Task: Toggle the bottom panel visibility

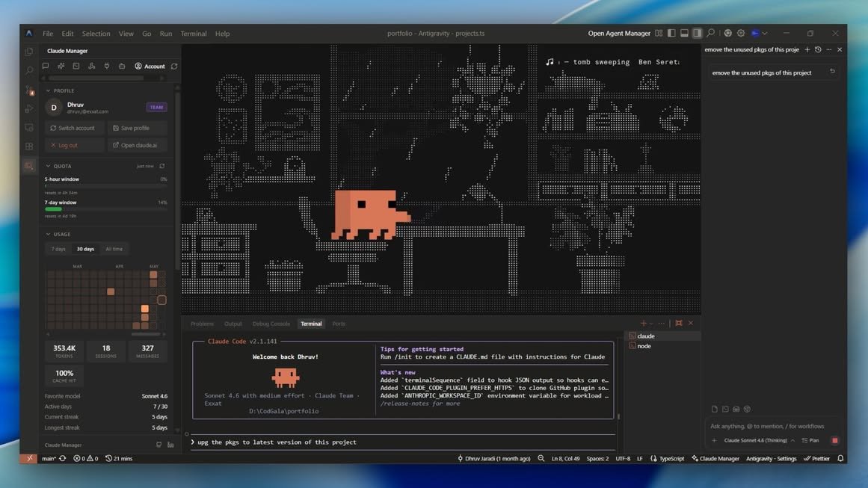Action: coord(684,33)
